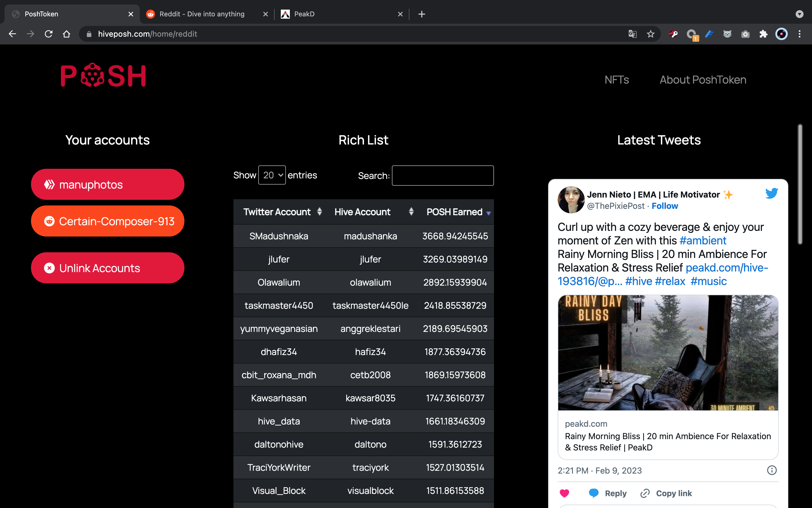Click SMadushnaka in Twitter Account column
The height and width of the screenshot is (508, 812).
279,236
